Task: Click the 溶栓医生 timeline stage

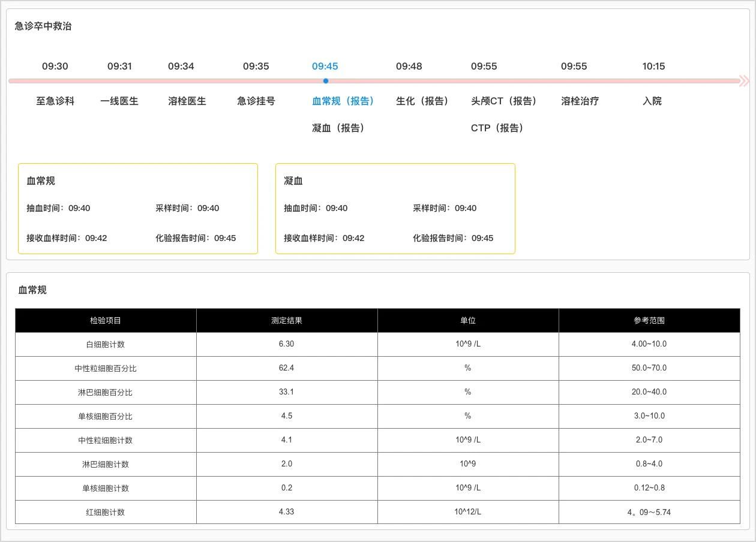Action: click(186, 101)
